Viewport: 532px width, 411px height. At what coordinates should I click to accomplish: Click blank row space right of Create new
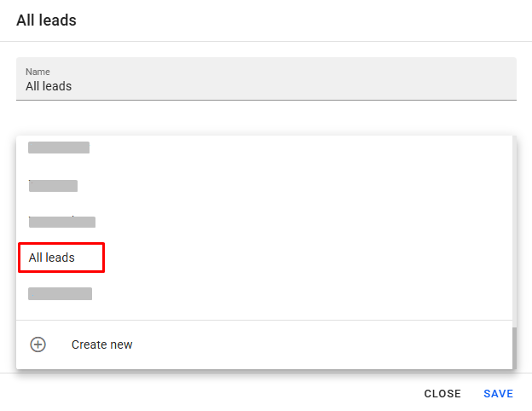(324, 344)
